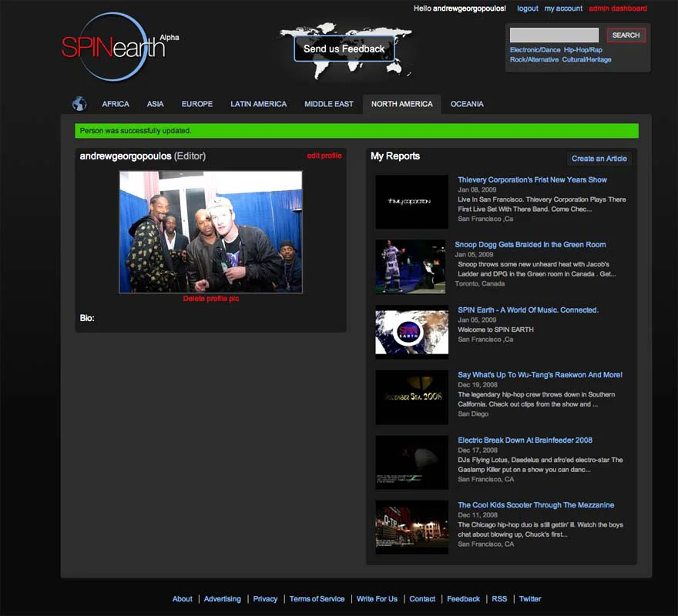Click the SEARCH button
This screenshot has width=678, height=616.
tap(626, 35)
